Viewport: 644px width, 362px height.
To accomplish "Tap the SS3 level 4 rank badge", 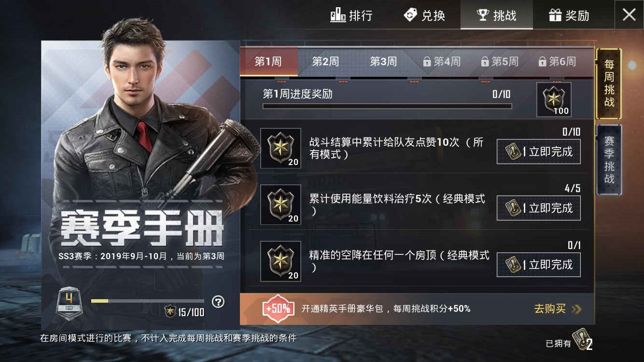I will click(x=68, y=303).
